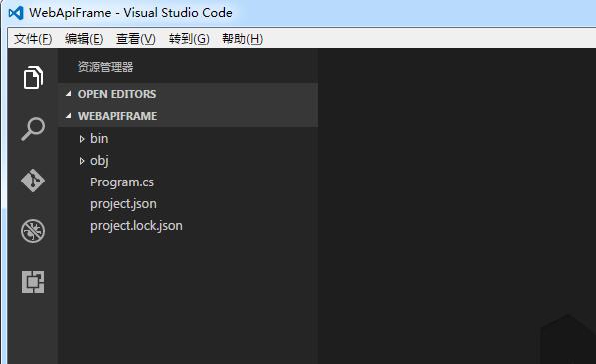
Task: Open the 转到(G) menu
Action: (x=189, y=38)
